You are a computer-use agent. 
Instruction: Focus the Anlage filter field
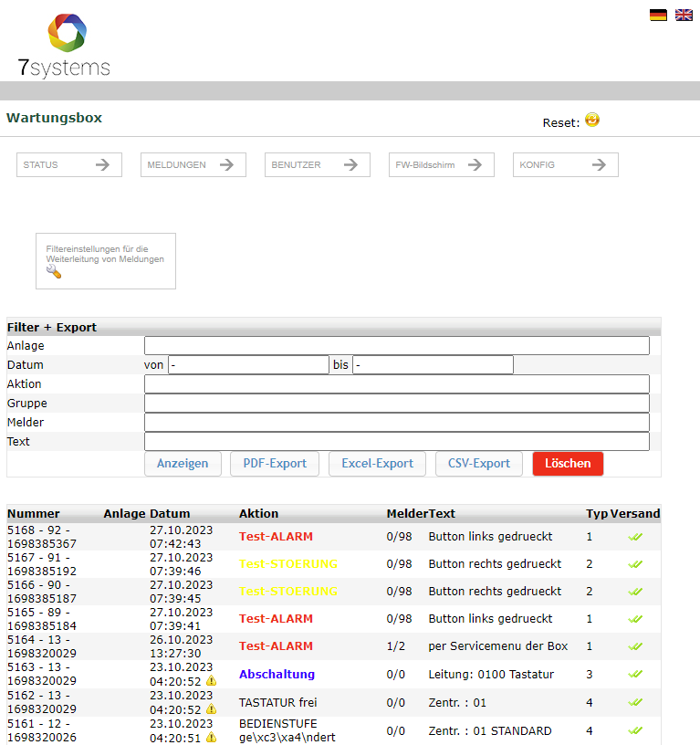tap(397, 345)
